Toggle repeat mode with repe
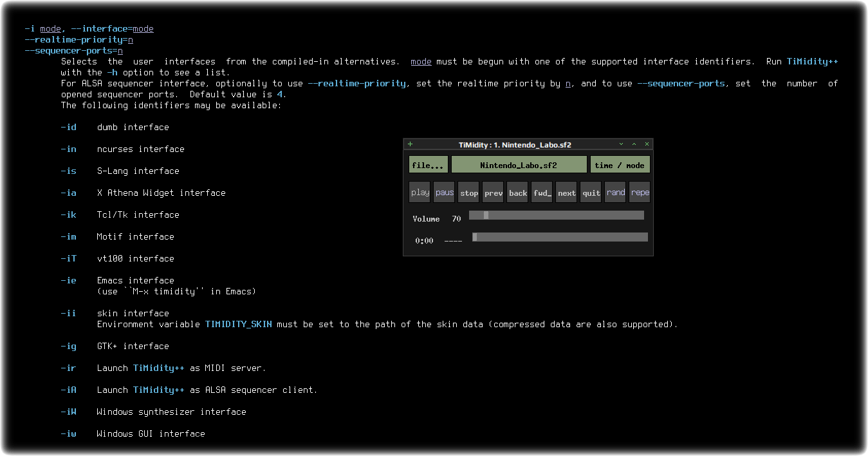Viewport: 868px width, 456px height. pos(640,193)
